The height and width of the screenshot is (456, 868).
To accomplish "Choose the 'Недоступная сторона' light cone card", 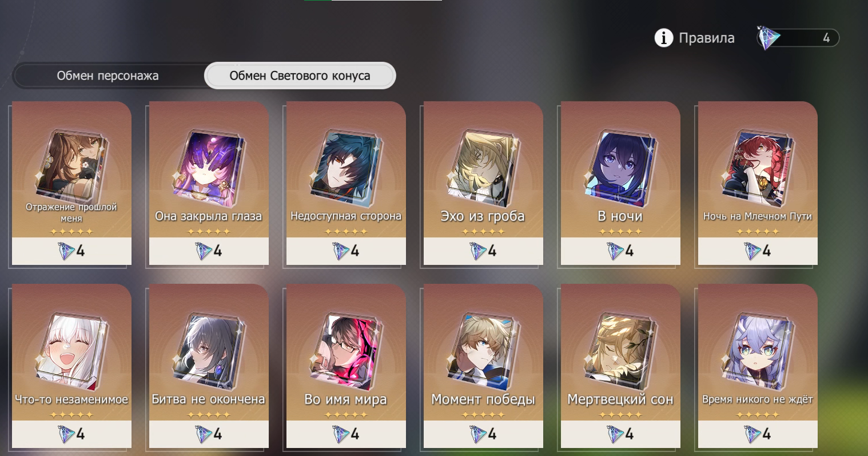I will coord(346,183).
